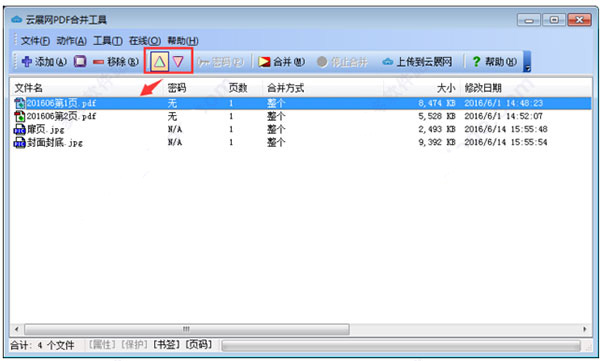Click N/A password cell of 封面封底.jpg
Screen dimensions: 600x361
pos(175,142)
